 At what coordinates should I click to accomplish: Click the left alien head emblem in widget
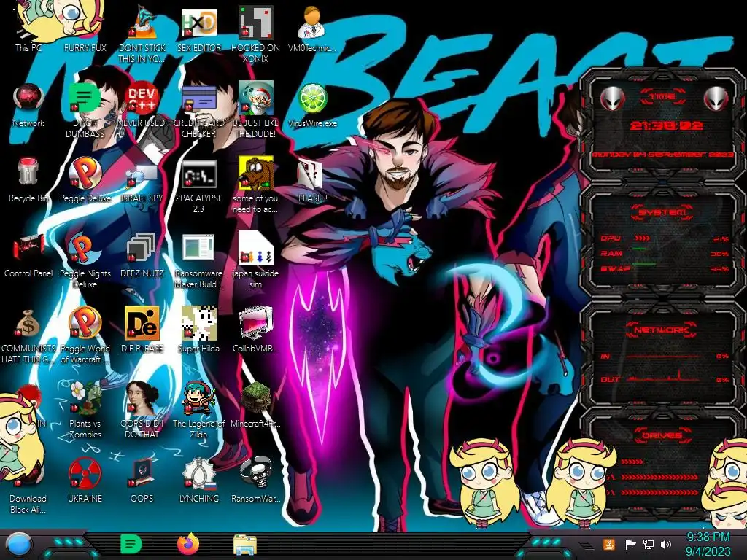click(612, 99)
